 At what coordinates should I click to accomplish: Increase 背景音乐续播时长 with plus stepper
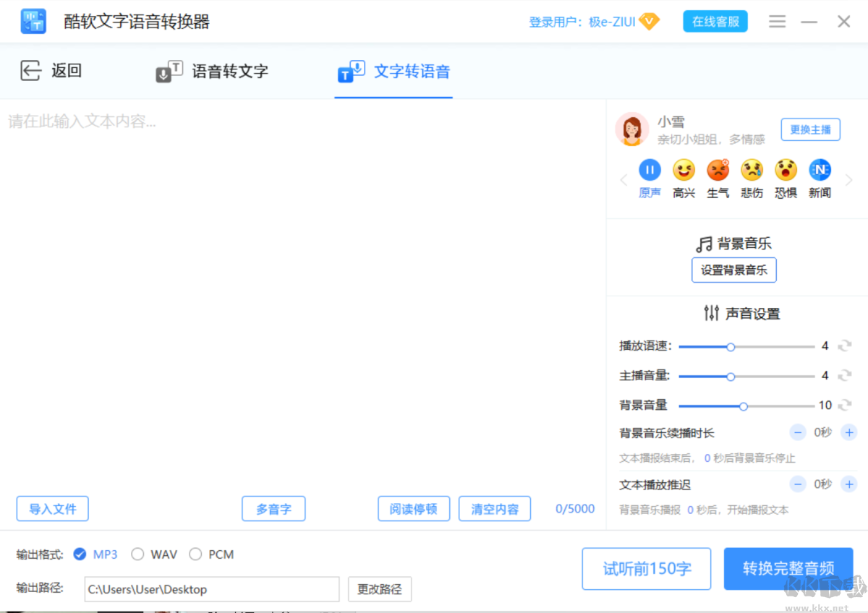tap(849, 432)
